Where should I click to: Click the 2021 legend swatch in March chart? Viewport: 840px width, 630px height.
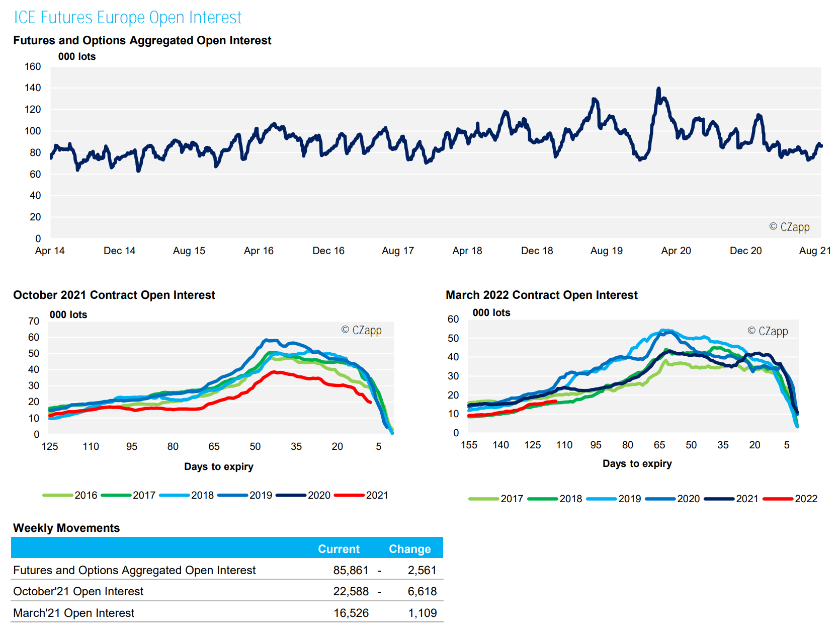(x=719, y=499)
